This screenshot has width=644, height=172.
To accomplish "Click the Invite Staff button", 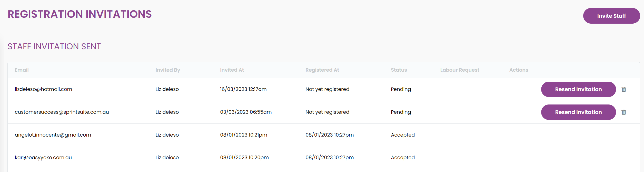I will (x=611, y=16).
